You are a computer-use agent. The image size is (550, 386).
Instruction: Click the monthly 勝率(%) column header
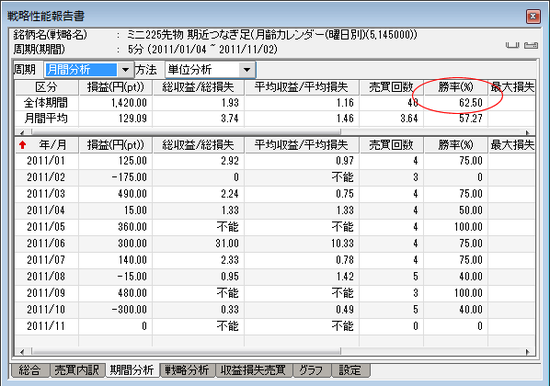click(456, 145)
